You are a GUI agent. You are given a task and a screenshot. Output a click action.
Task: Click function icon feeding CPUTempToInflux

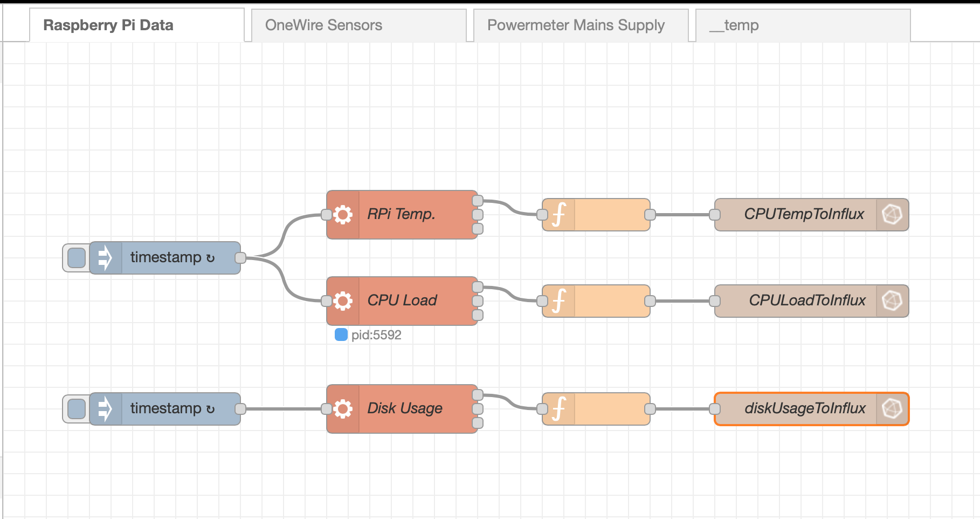[560, 215]
